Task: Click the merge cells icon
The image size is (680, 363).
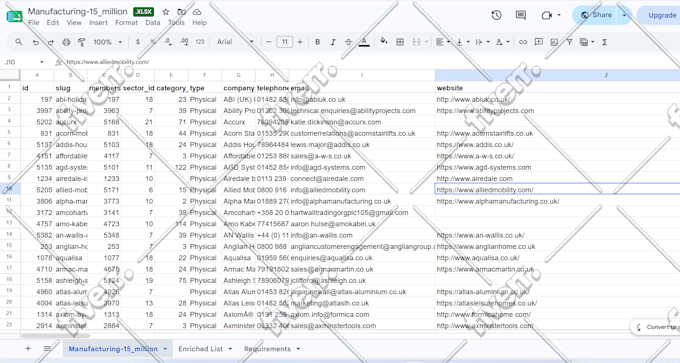Action: pos(416,42)
